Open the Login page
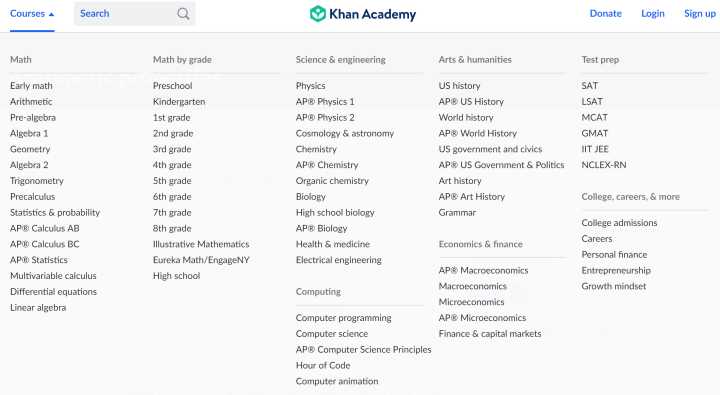The width and height of the screenshot is (720, 395). 652,14
